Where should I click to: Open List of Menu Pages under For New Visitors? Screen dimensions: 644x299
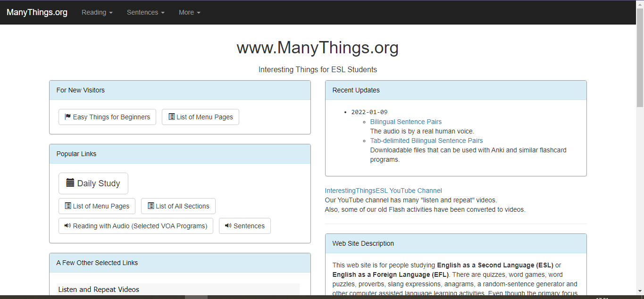click(x=201, y=117)
